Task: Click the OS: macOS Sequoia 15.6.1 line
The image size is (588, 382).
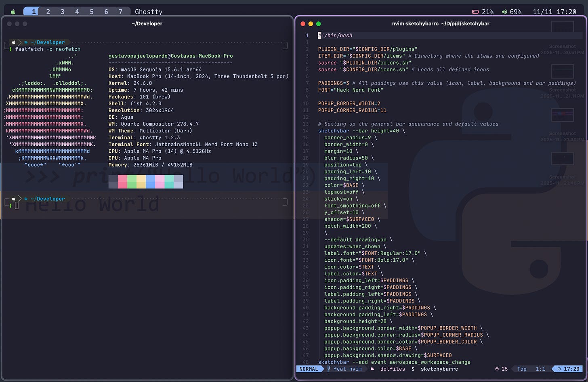Action: [x=155, y=69]
